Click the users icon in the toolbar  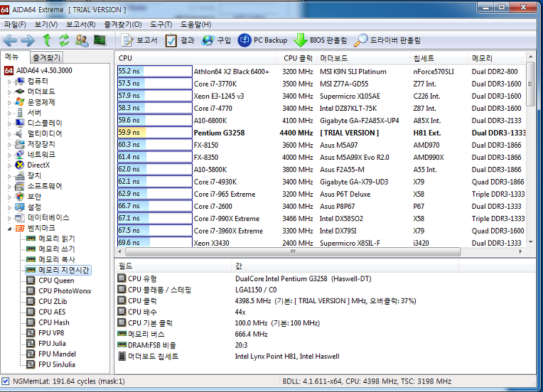coord(82,40)
